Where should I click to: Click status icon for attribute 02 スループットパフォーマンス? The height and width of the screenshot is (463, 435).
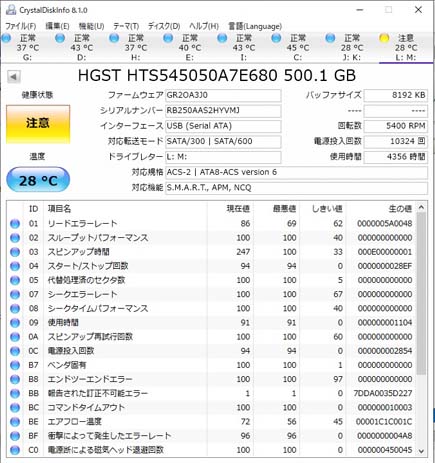click(x=15, y=238)
